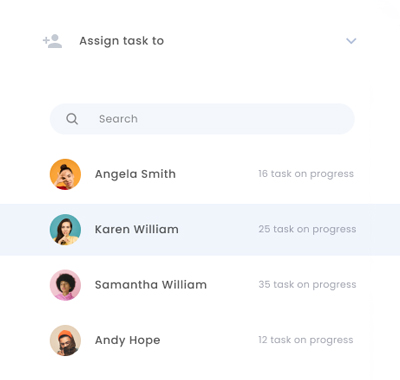Click the 25 task on progress text
Viewport: 400px width, 380px height.
(307, 229)
